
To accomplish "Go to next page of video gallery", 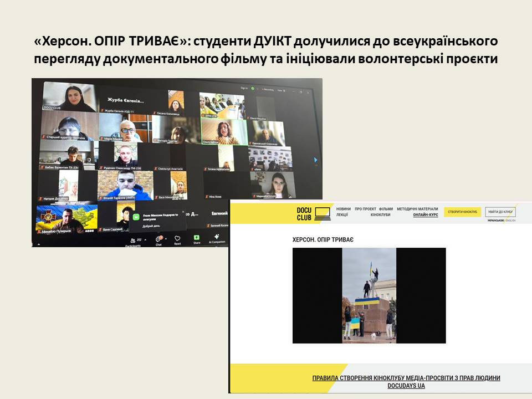I will tap(316, 160).
